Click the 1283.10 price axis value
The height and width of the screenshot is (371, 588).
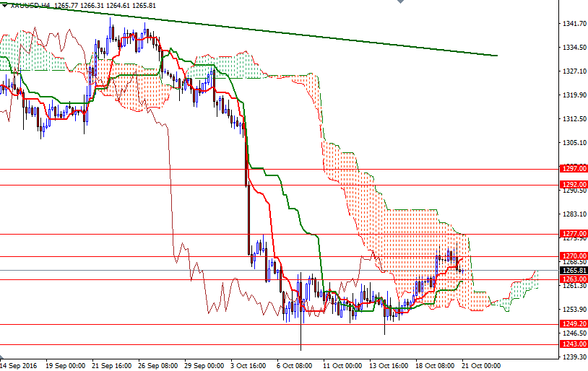(574, 214)
